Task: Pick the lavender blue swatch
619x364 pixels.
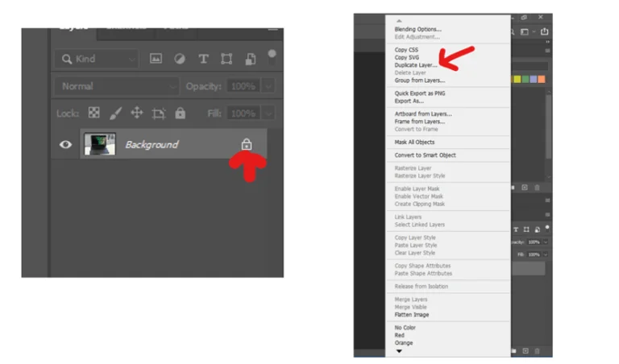Action: click(x=534, y=79)
